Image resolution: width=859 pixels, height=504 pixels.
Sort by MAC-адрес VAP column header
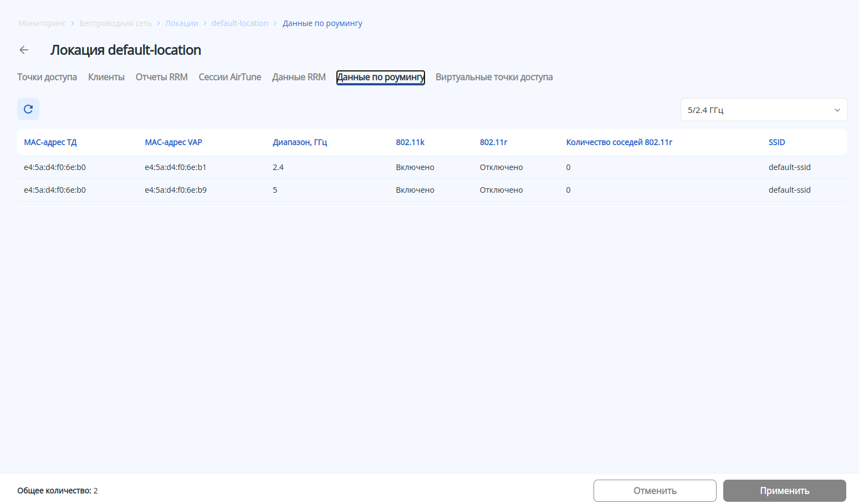click(173, 142)
